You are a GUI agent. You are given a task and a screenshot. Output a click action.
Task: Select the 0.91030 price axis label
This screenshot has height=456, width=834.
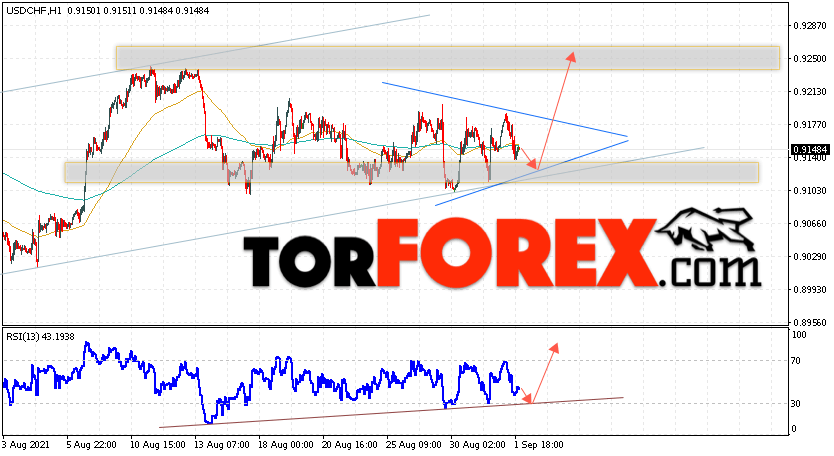point(810,190)
